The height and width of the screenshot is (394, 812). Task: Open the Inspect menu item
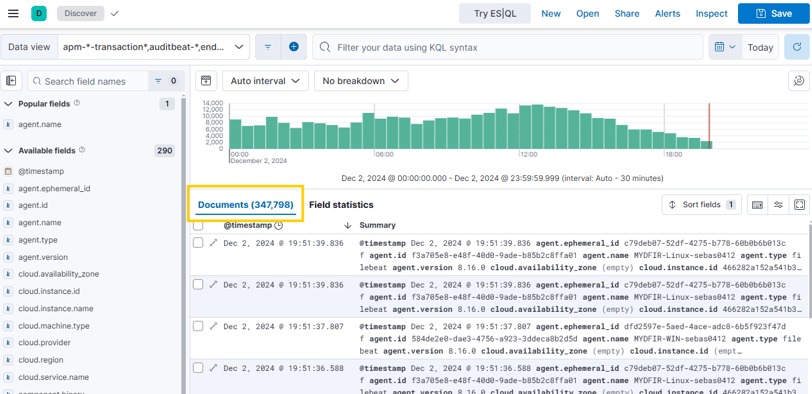[x=712, y=13]
